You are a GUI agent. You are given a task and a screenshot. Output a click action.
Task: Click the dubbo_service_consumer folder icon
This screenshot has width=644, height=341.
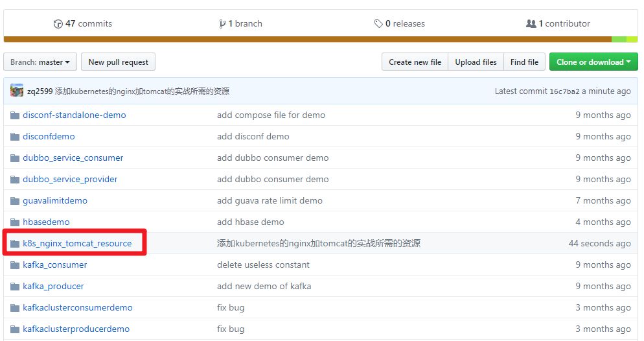point(15,158)
